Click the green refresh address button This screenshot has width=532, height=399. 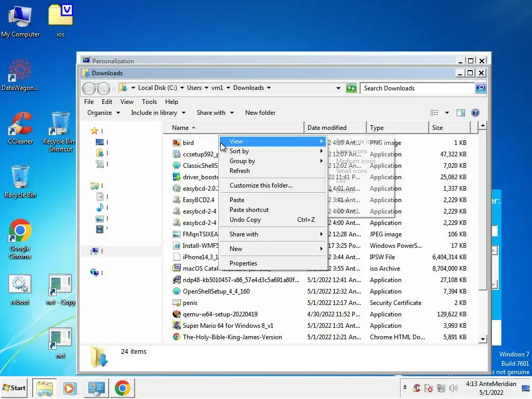click(x=351, y=88)
